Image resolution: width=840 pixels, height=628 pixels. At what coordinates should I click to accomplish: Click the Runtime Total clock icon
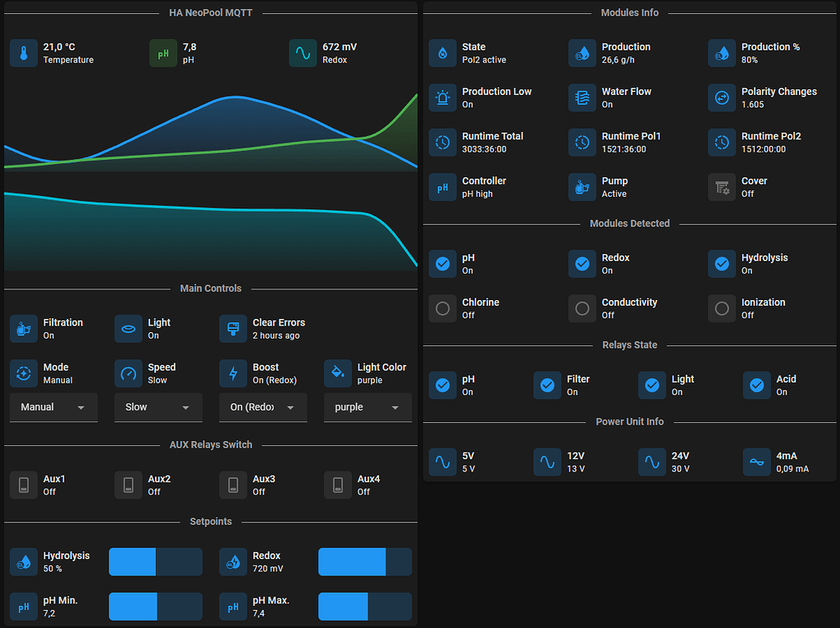point(443,143)
